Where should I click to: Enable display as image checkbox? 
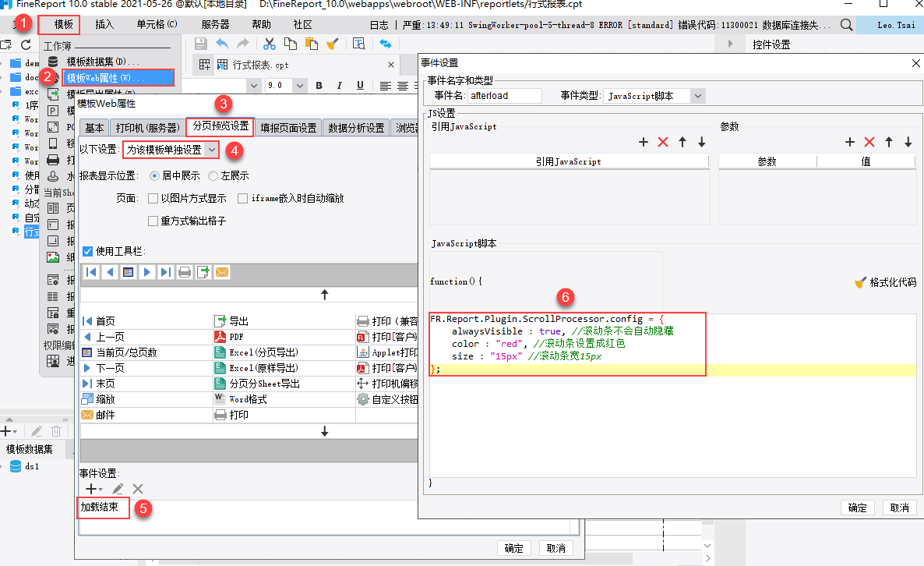[153, 199]
